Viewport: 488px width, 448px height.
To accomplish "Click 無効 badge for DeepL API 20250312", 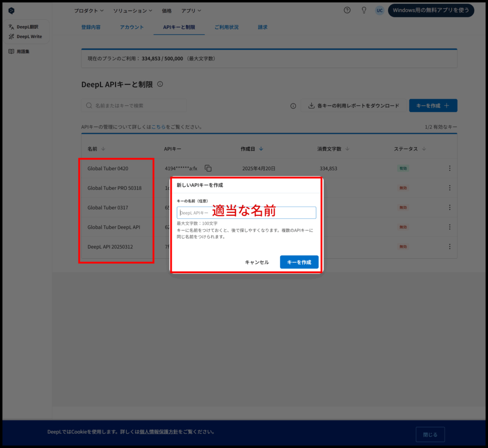I will [403, 246].
